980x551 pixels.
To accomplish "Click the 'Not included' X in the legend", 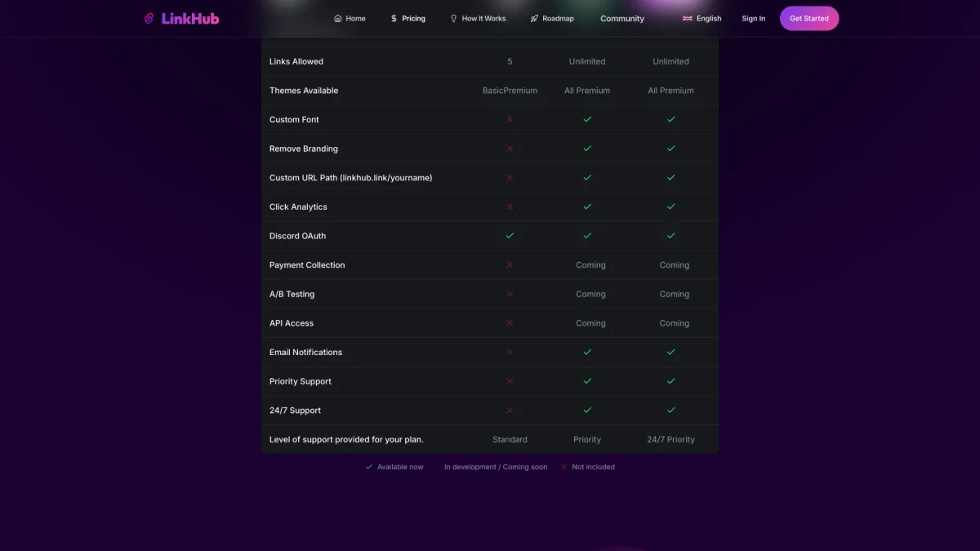I will click(563, 467).
